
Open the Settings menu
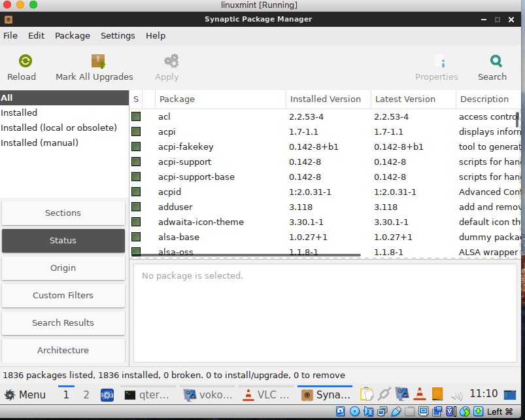tap(118, 35)
